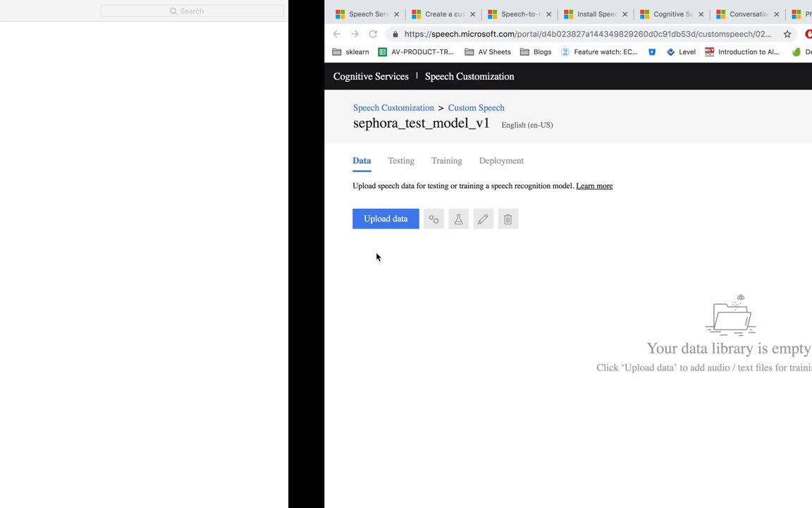Click the speech.microsoft.com address bar URL
Screen dimensions: 812x508
588,34
